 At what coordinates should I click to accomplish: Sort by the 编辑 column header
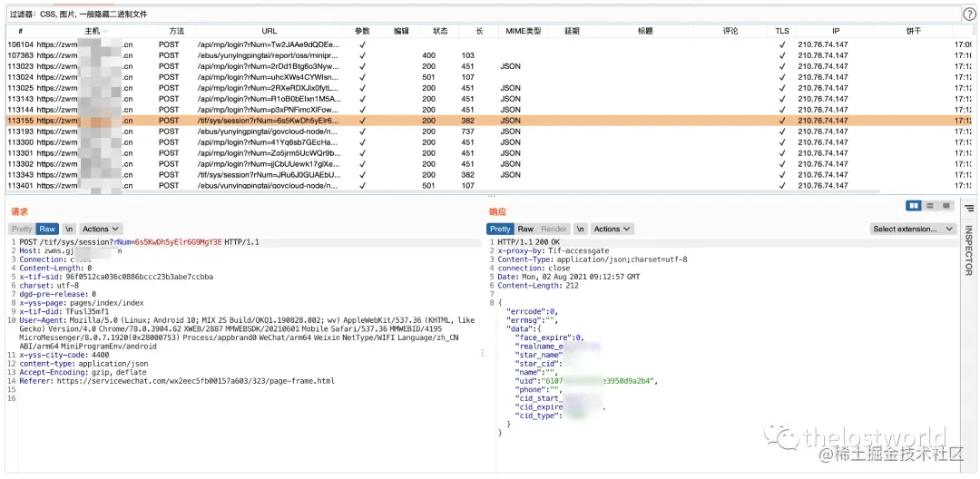pos(401,31)
